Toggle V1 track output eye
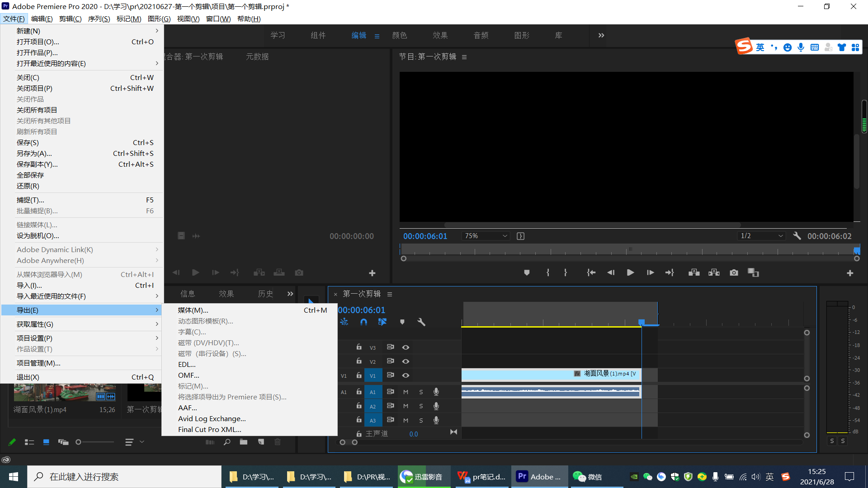 (x=406, y=375)
